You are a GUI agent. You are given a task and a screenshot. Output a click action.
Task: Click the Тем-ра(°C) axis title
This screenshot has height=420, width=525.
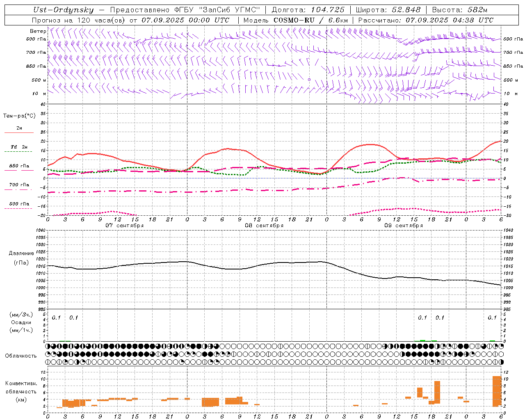pyautogui.click(x=19, y=116)
